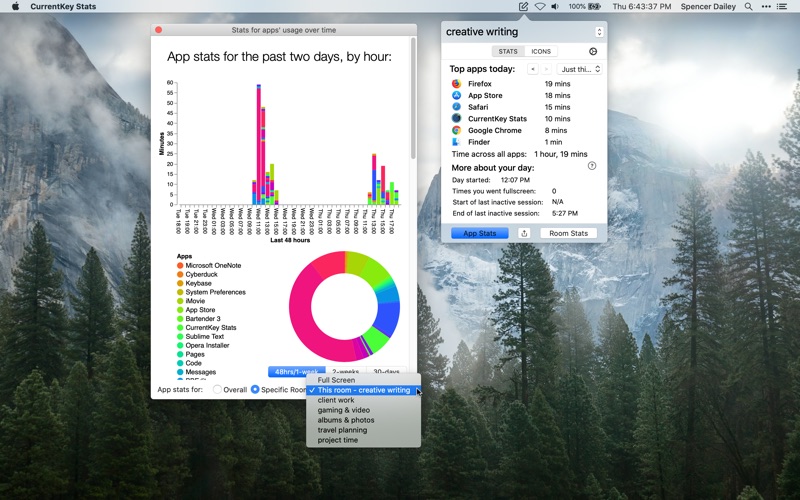Click the share/export button in popover
The width and height of the screenshot is (800, 500).
coord(524,233)
